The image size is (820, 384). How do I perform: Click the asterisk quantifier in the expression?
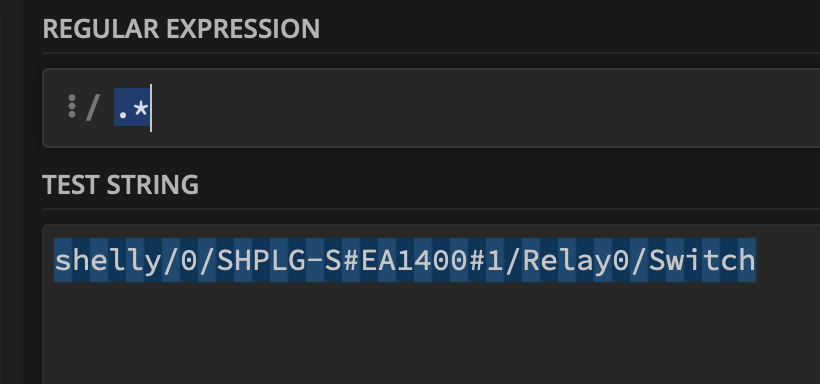140,109
